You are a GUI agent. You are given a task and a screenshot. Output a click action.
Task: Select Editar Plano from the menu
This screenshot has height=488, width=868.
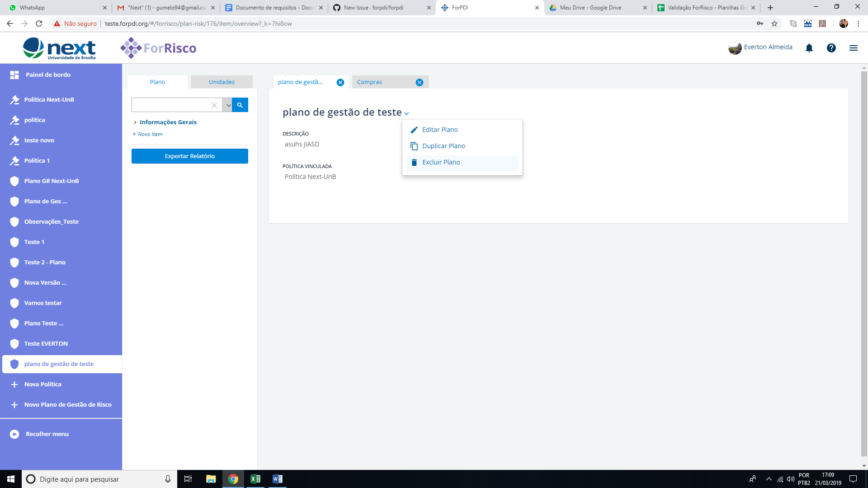(x=440, y=130)
